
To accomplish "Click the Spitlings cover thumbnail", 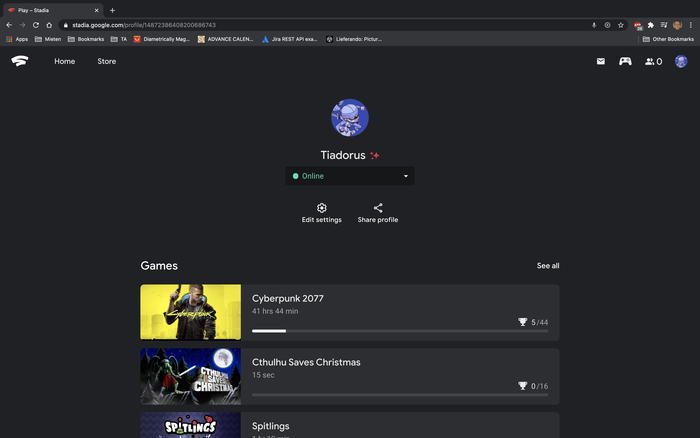I will pos(191,425).
